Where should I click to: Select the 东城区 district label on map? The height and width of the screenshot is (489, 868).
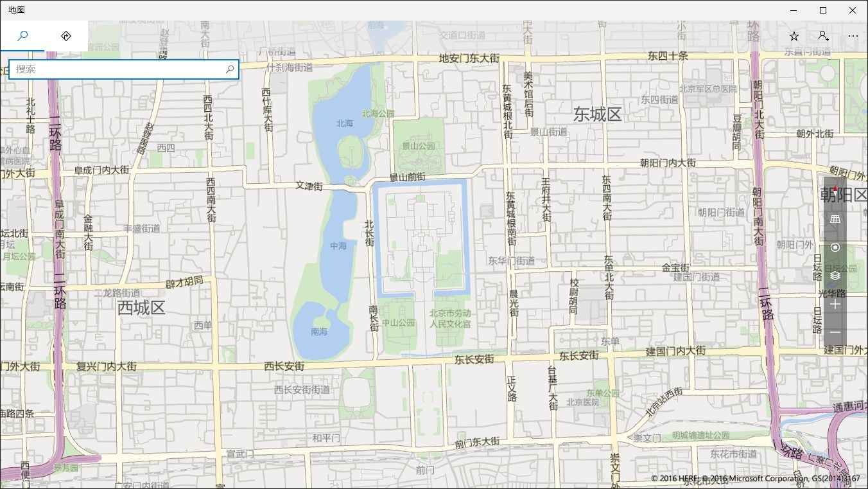tap(598, 114)
